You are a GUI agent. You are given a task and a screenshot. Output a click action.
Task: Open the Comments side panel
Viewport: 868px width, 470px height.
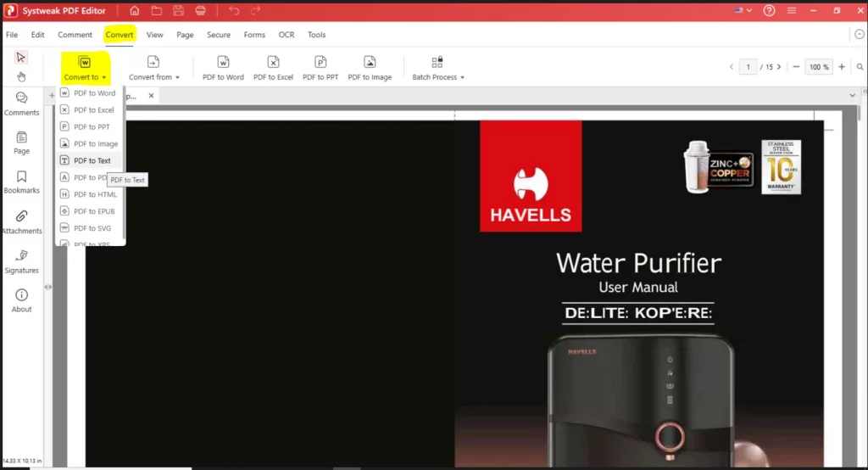click(x=21, y=104)
